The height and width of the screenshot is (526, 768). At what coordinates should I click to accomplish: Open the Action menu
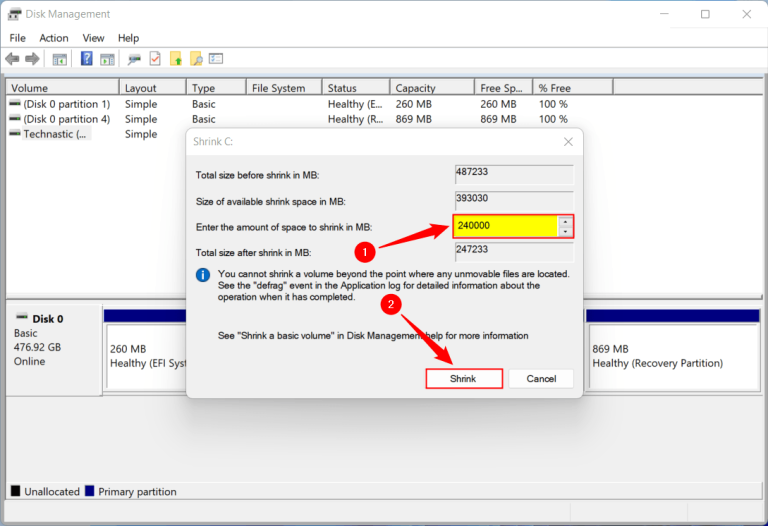pos(54,38)
